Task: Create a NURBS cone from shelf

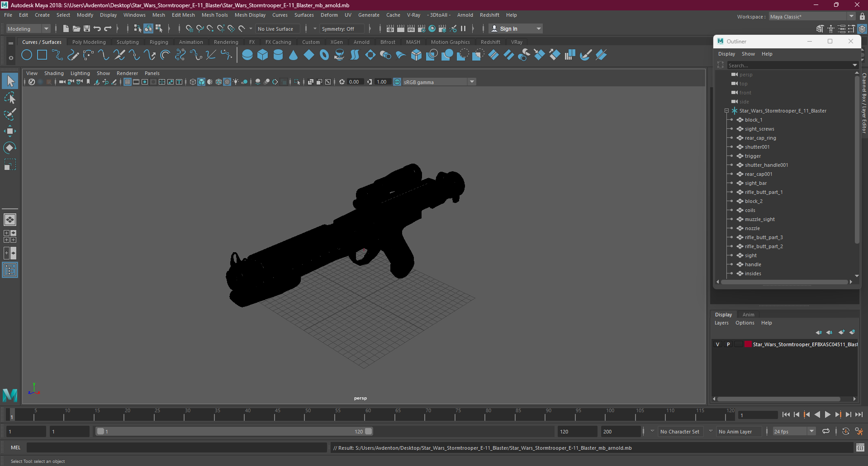Action: click(294, 55)
